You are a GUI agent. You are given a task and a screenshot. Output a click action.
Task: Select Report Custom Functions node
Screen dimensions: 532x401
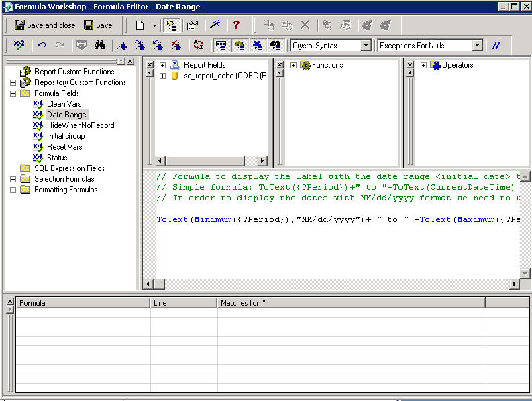pyautogui.click(x=74, y=72)
